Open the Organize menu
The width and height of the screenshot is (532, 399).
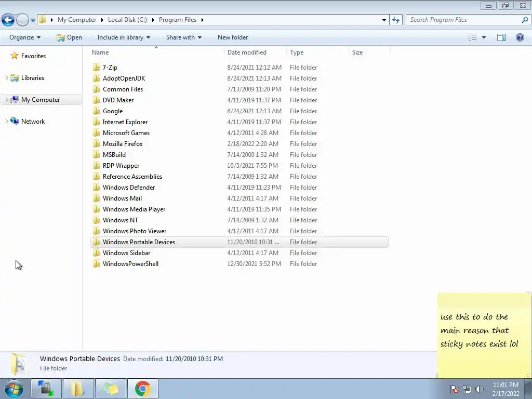tap(25, 37)
